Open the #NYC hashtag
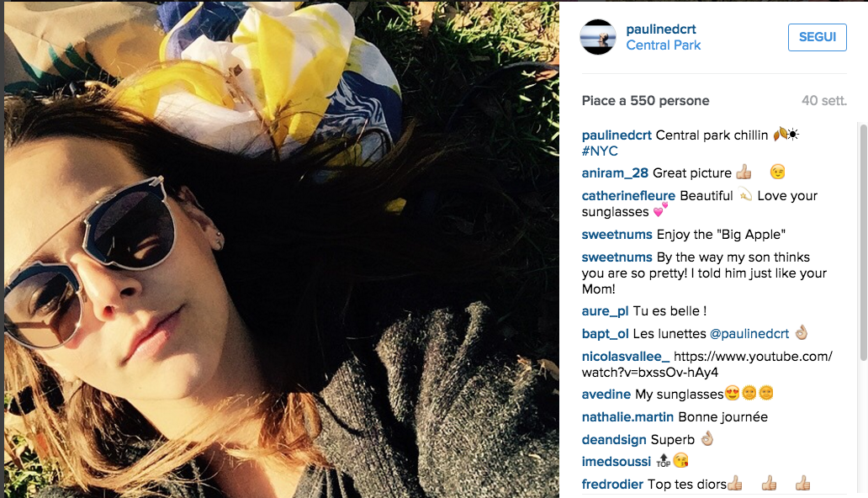 pyautogui.click(x=600, y=151)
